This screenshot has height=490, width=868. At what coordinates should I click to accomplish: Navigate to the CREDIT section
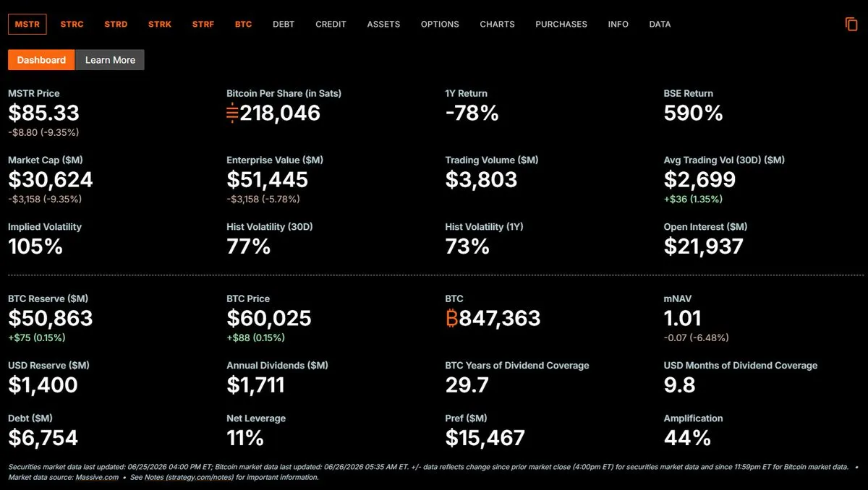pyautogui.click(x=331, y=24)
